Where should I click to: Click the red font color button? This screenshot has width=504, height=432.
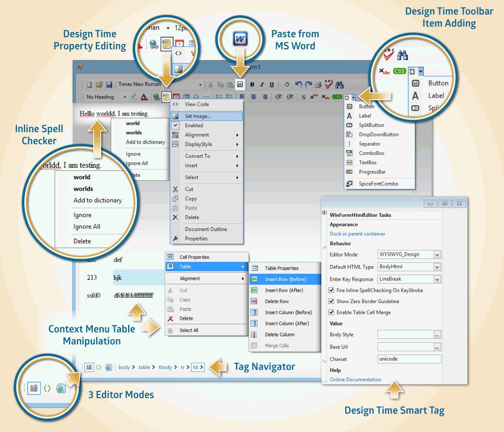click(144, 97)
